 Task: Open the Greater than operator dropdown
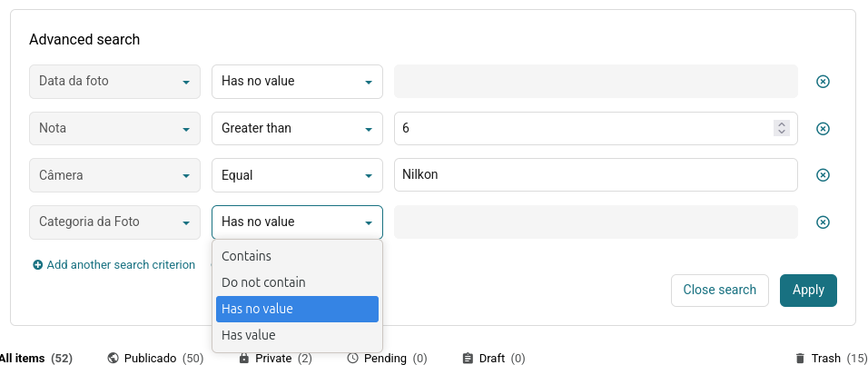pos(297,129)
